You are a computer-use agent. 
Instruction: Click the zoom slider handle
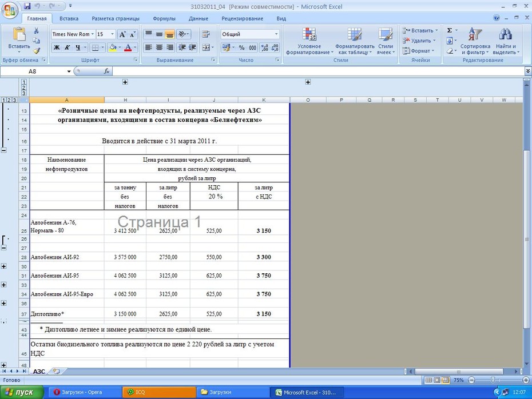(x=493, y=380)
